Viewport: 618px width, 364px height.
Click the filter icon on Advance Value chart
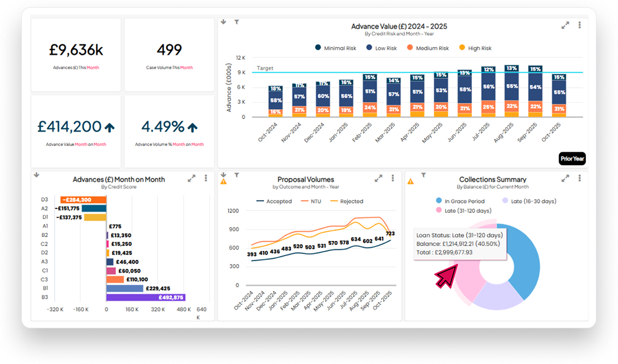click(x=237, y=22)
